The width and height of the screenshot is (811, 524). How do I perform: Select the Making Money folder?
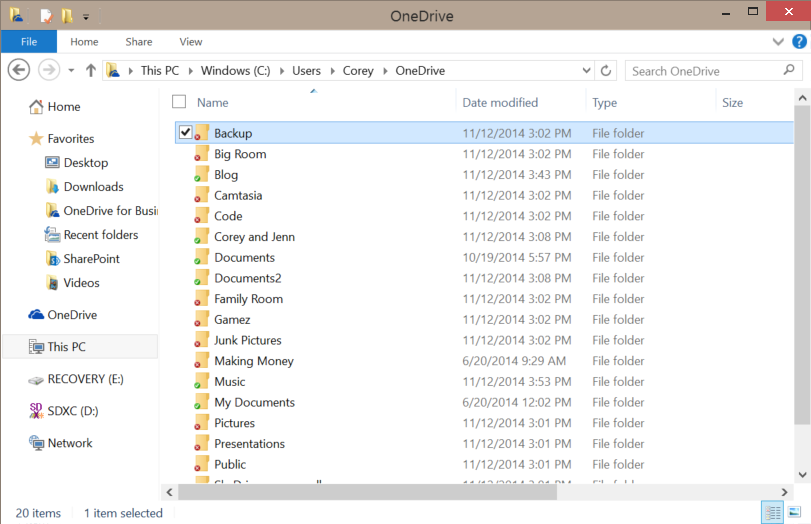[x=254, y=361]
